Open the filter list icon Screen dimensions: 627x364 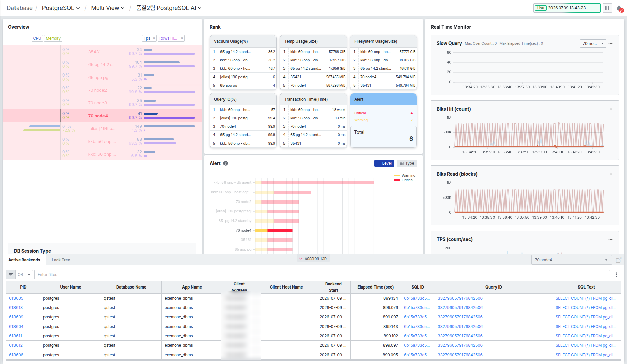[11, 275]
